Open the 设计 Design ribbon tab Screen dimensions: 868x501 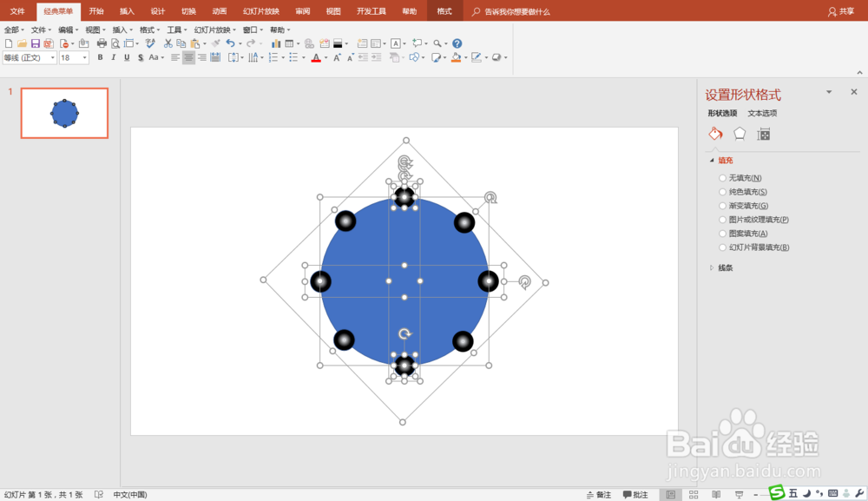(158, 11)
